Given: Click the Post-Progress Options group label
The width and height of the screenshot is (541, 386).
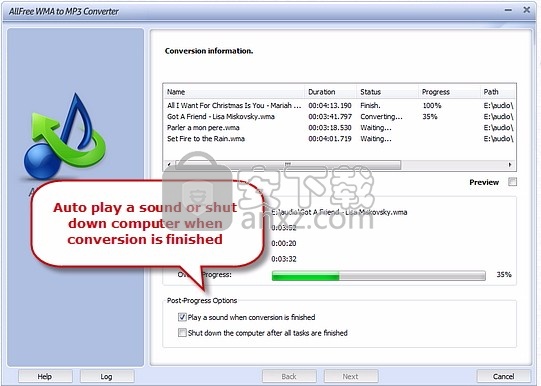Looking at the screenshot, I should [202, 300].
